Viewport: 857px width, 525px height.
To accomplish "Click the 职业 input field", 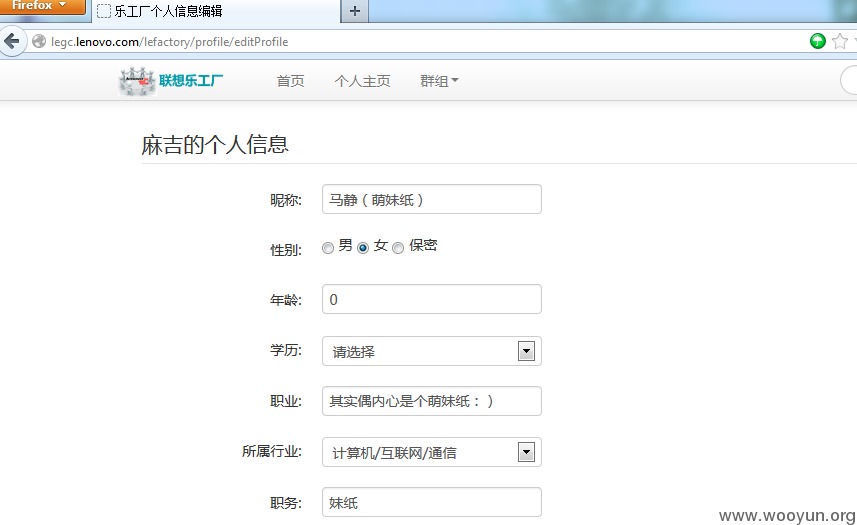I will (x=432, y=401).
